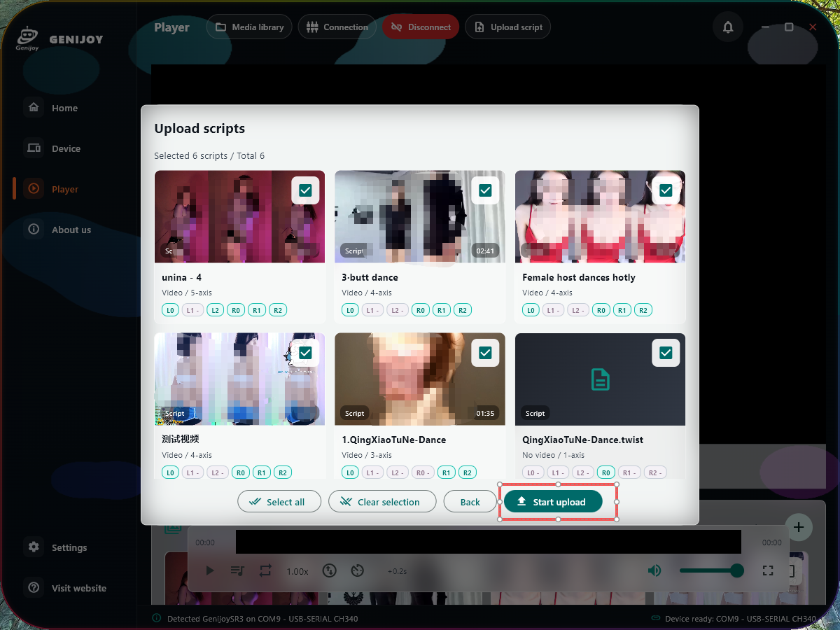The height and width of the screenshot is (630, 840).
Task: Toggle the loop repeat icon
Action: click(x=265, y=570)
